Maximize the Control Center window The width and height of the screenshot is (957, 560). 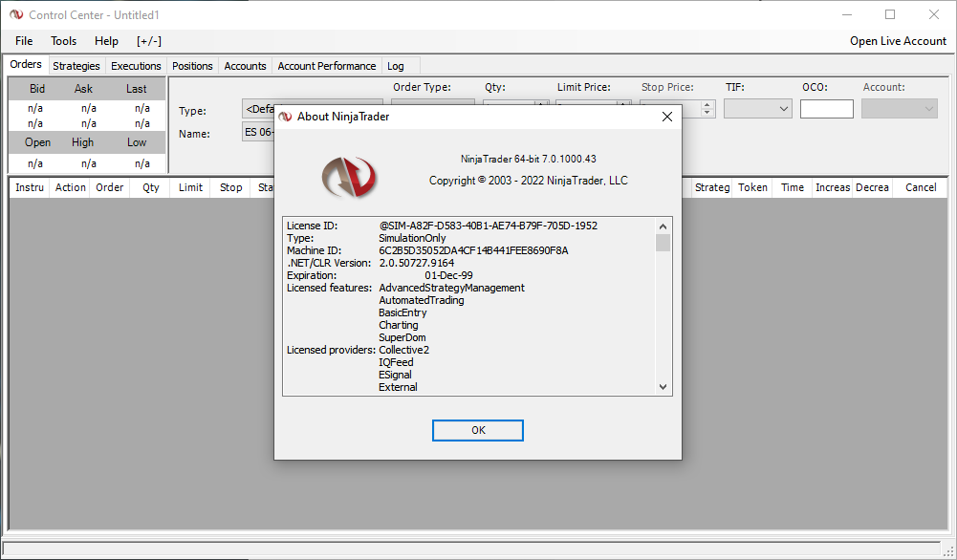pyautogui.click(x=890, y=14)
